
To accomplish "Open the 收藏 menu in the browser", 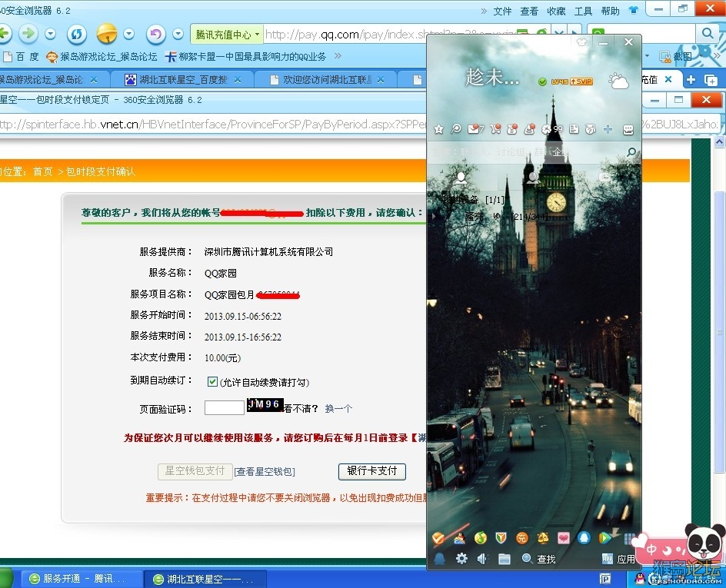I will (556, 11).
